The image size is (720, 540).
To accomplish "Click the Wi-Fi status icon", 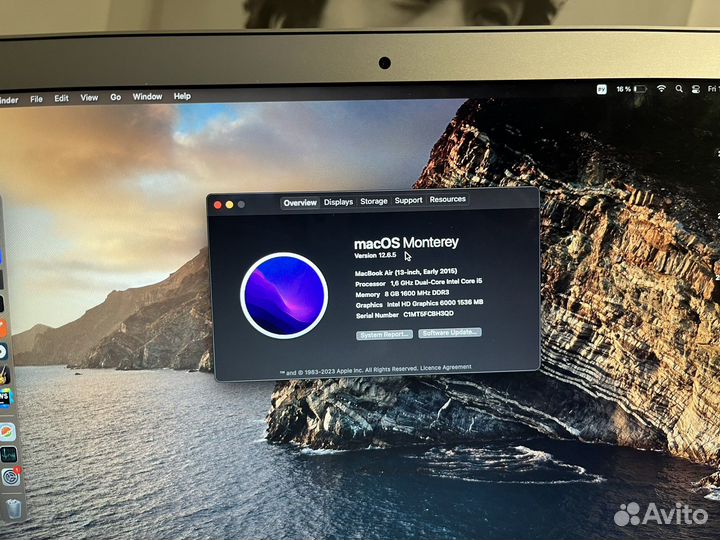I will [x=661, y=89].
